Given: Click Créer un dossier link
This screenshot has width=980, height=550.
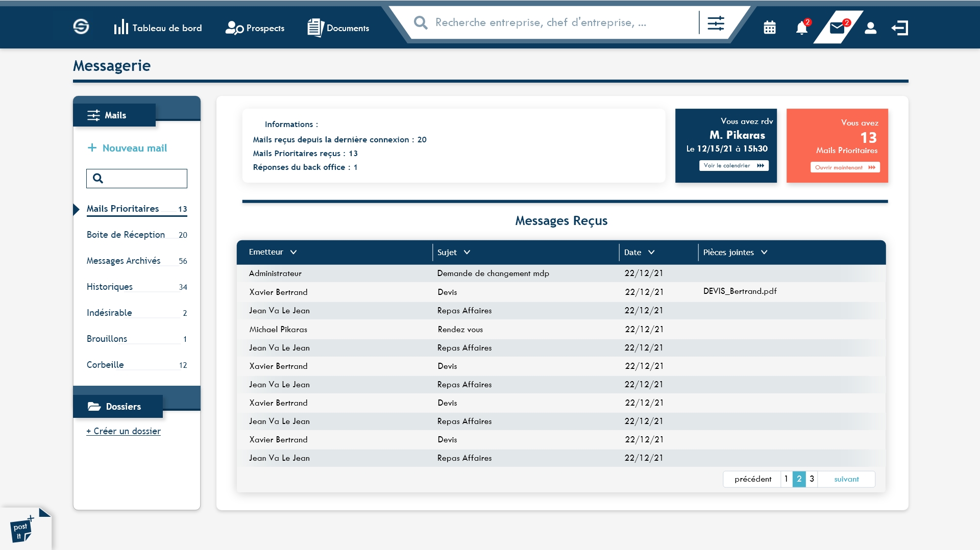Looking at the screenshot, I should pyautogui.click(x=124, y=431).
